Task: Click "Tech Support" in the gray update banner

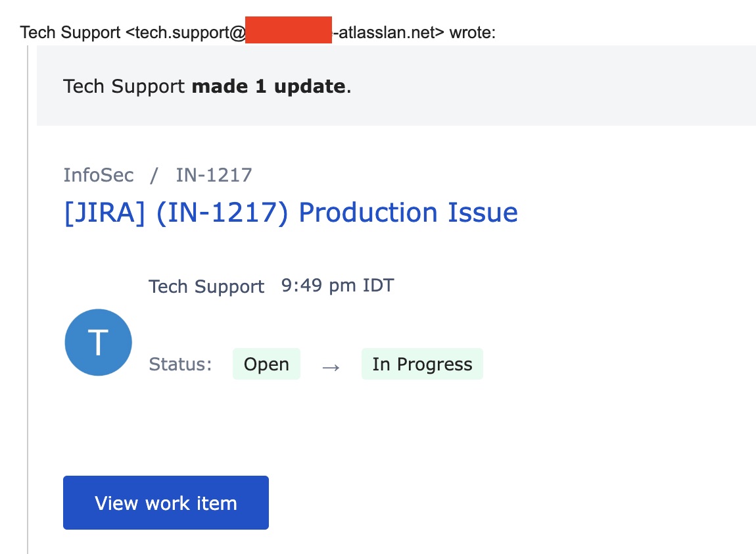Action: [x=124, y=86]
